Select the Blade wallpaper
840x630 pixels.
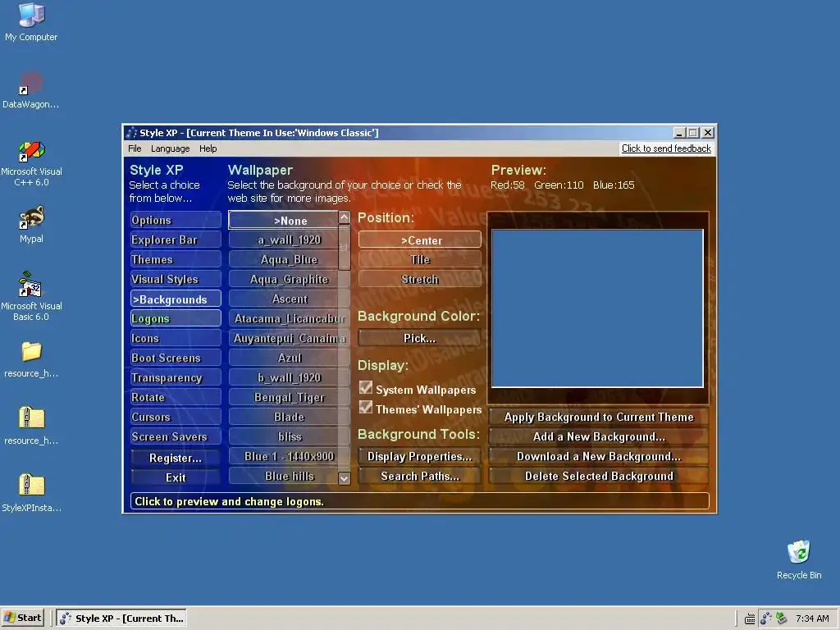coord(283,417)
